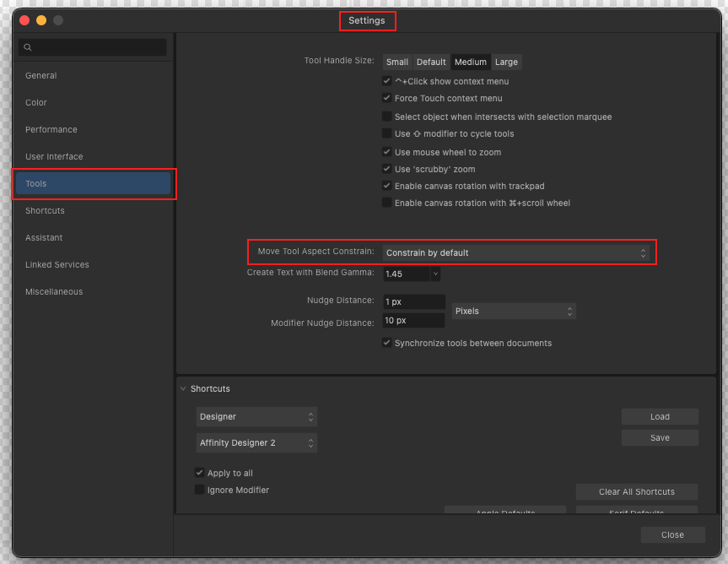This screenshot has width=728, height=564.
Task: Toggle 'Synchronize tools between documents' checkbox
Action: (387, 343)
